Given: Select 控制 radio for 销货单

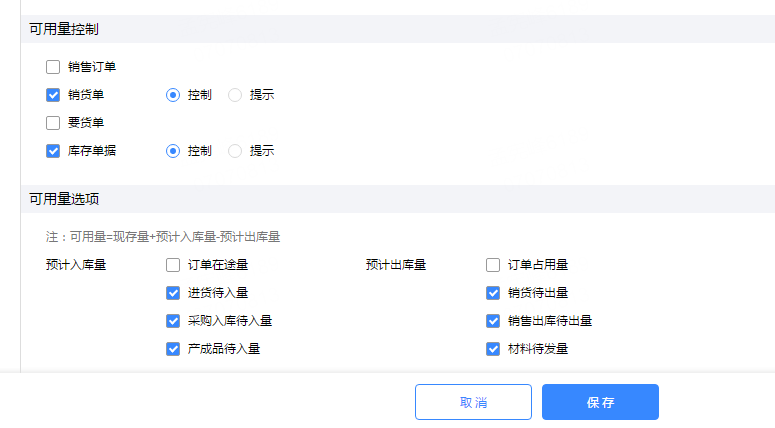Looking at the screenshot, I should point(173,95).
